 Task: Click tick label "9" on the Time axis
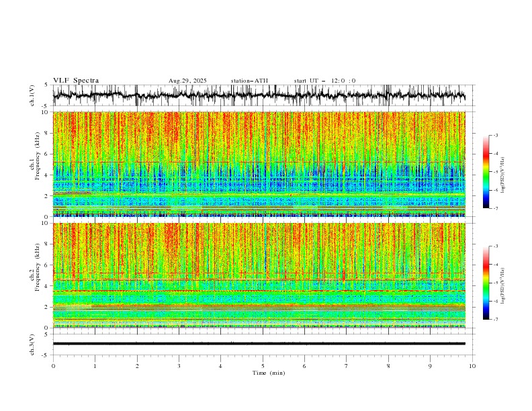[x=430, y=366]
